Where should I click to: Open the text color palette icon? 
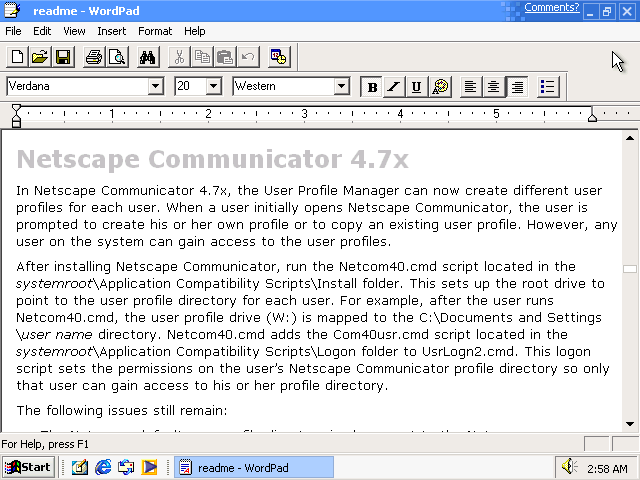point(440,87)
